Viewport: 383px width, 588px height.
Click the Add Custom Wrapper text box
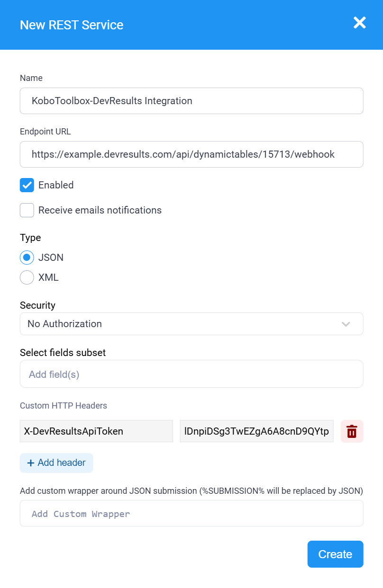191,513
